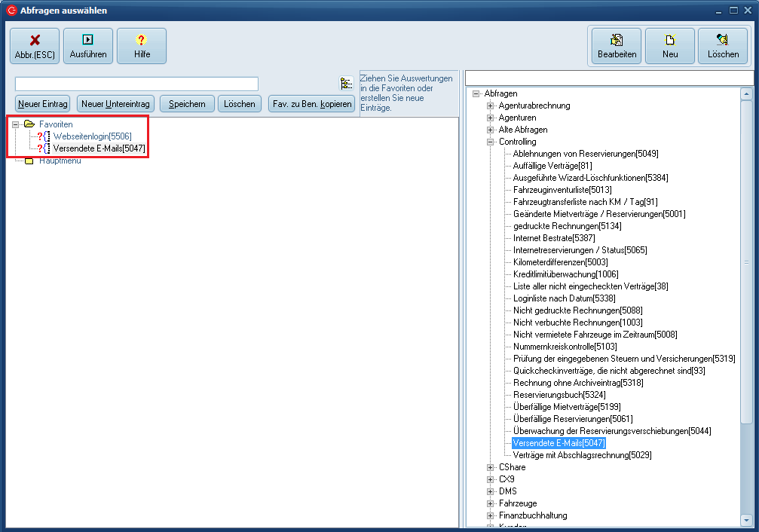
Task: Expand the Fahrzeuge category
Action: [x=490, y=503]
